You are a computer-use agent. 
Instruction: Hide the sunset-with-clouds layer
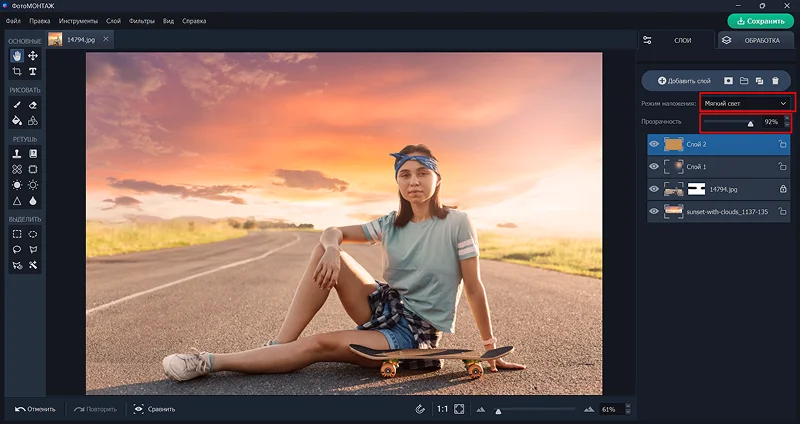click(x=654, y=211)
